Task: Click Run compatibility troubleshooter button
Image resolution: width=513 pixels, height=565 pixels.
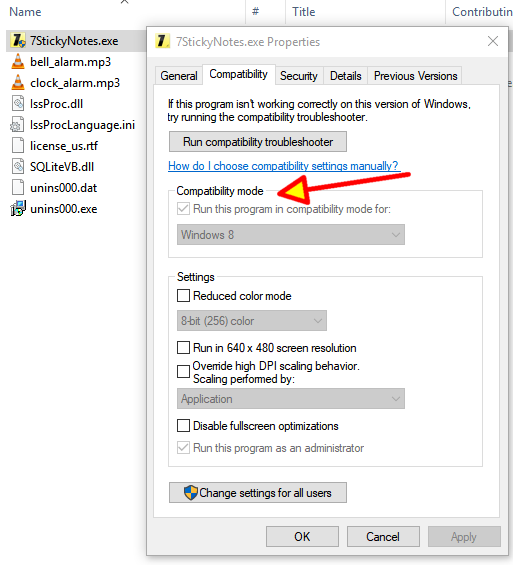Action: tap(258, 142)
